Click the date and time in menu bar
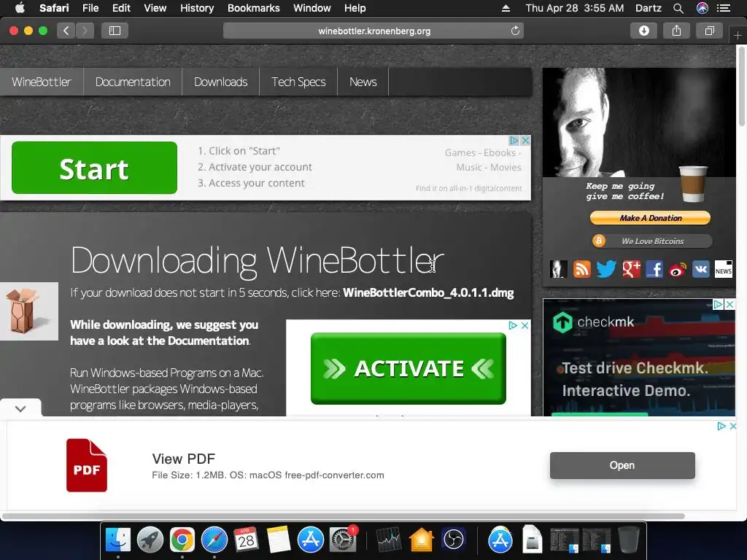Viewport: 747px width, 560px height. [x=575, y=8]
